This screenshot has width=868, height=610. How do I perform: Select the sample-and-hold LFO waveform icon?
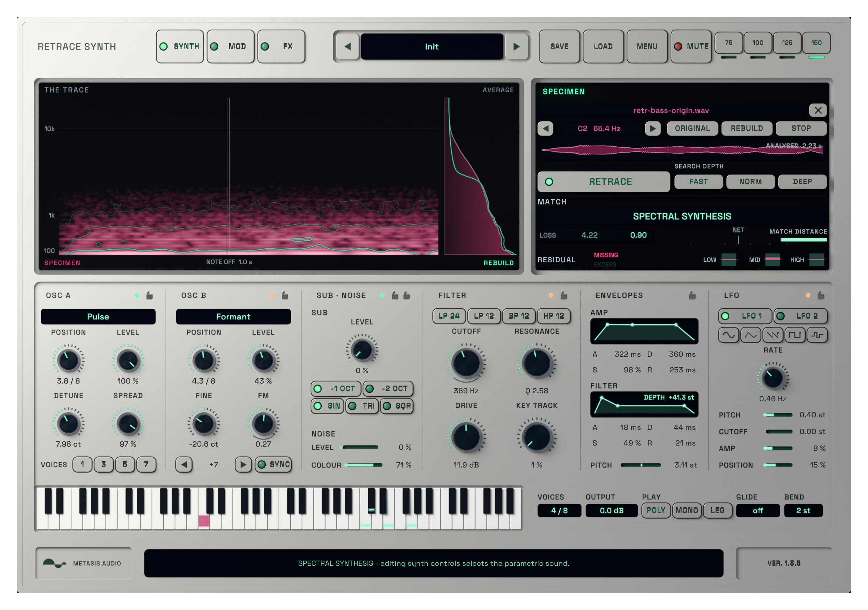817,335
